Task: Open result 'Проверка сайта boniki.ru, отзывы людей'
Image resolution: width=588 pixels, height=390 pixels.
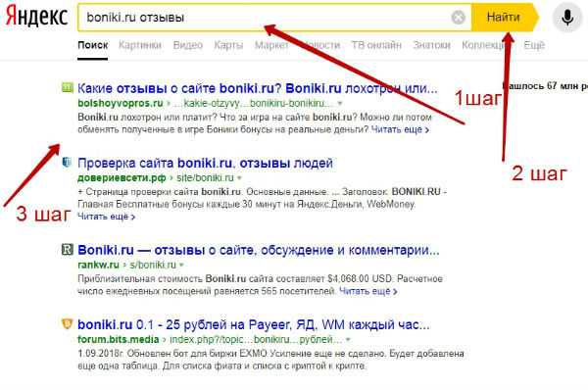Action: coord(205,163)
